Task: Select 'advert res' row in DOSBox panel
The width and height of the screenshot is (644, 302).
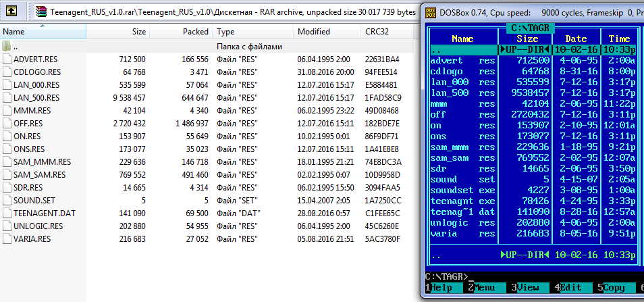Action: pos(533,60)
